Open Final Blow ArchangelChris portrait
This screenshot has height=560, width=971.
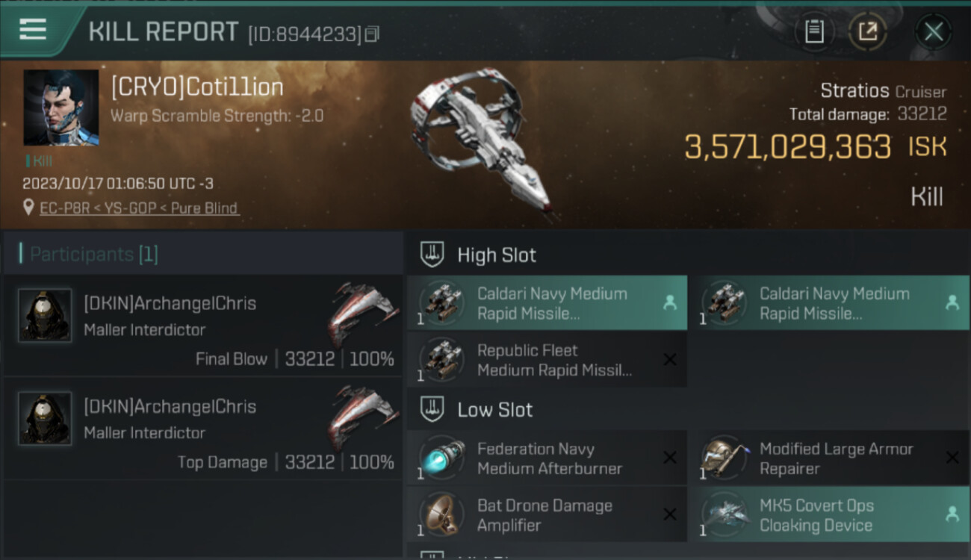[45, 316]
